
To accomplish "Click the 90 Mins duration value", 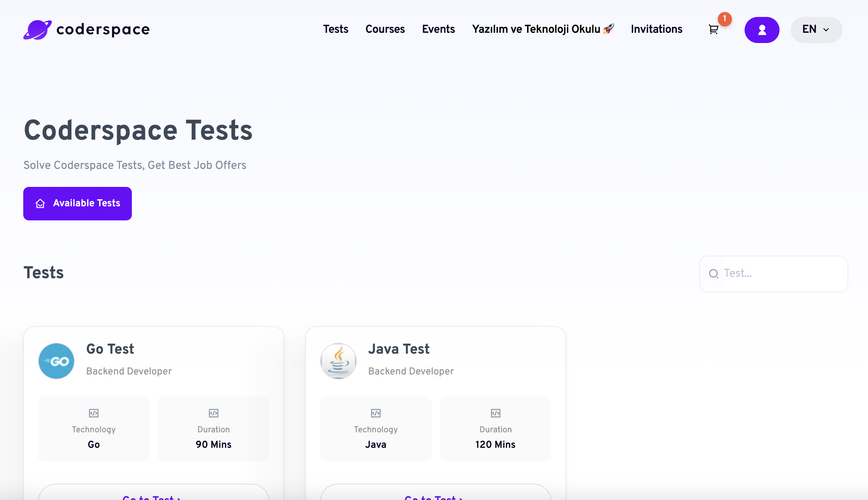I will click(214, 445).
